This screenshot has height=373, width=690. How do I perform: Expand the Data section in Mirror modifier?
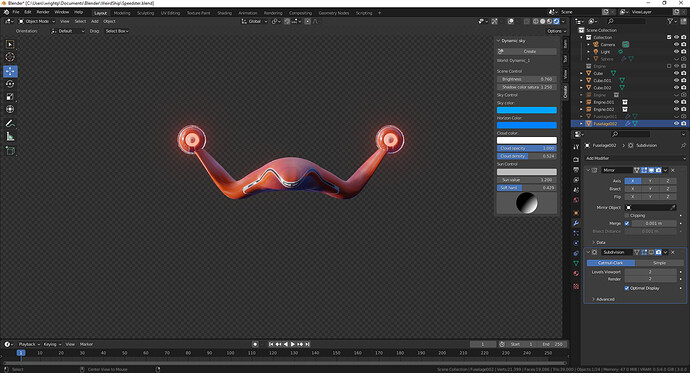(x=598, y=242)
